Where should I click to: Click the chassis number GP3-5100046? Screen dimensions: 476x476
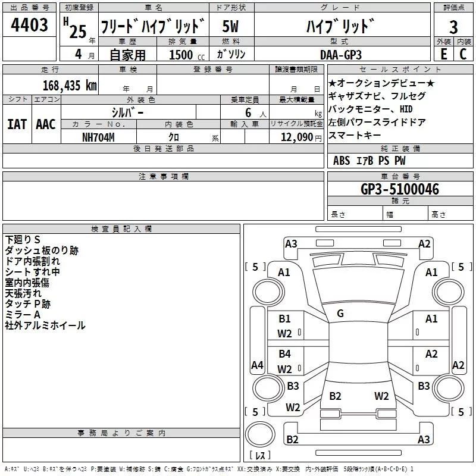point(400,189)
